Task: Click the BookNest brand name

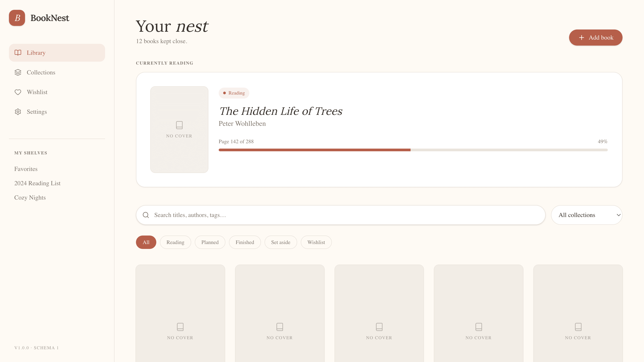Action: (50, 18)
